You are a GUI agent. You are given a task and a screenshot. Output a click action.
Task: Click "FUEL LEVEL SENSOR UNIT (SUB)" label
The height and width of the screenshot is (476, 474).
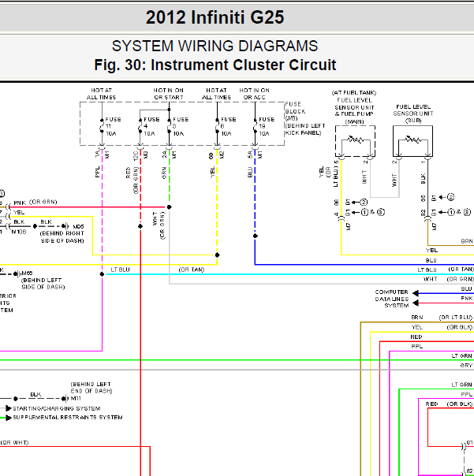tap(413, 113)
